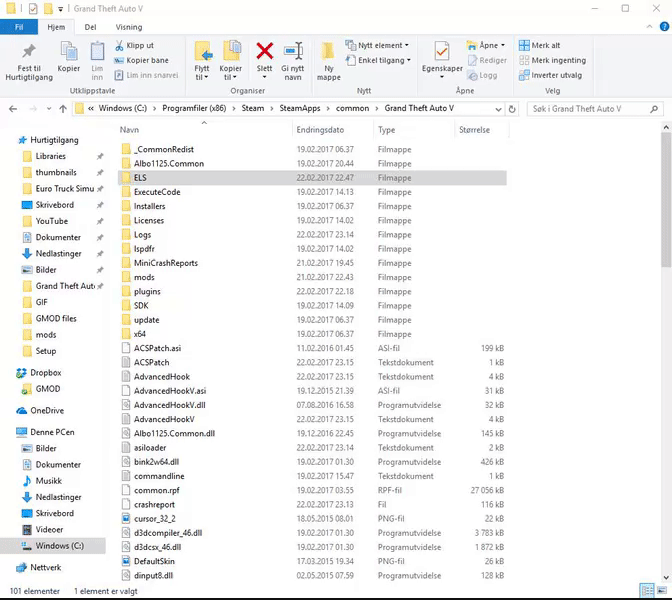Image resolution: width=672 pixels, height=600 pixels.
Task: Open Dropbox in navigation pane
Action: [x=45, y=373]
